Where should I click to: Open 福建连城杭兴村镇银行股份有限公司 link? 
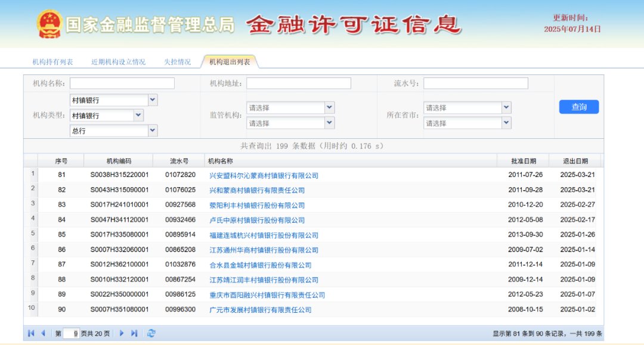[x=264, y=235]
